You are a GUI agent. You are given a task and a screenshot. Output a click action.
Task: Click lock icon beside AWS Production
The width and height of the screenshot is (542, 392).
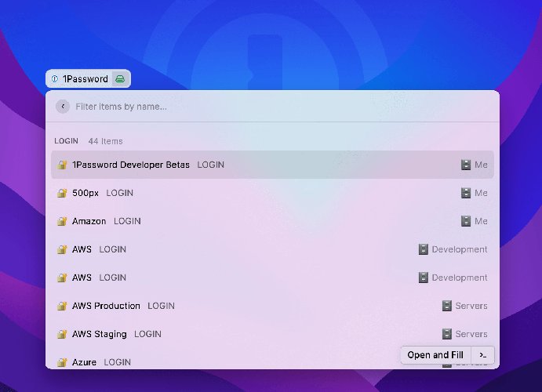tap(62, 306)
